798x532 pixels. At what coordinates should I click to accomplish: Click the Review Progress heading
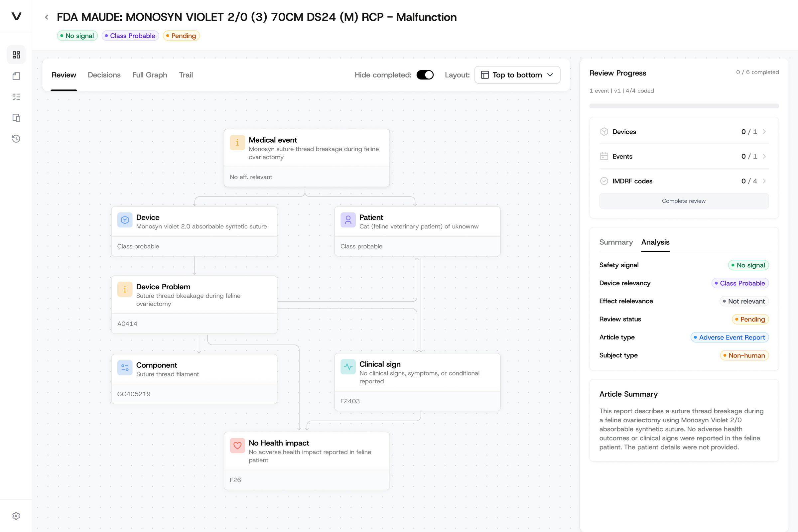(617, 73)
